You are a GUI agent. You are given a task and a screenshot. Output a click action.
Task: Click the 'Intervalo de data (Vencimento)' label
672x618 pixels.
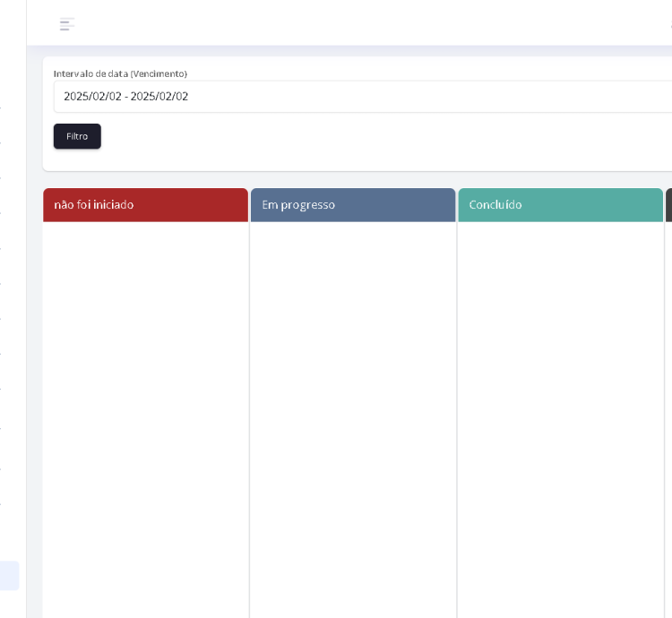tap(120, 73)
